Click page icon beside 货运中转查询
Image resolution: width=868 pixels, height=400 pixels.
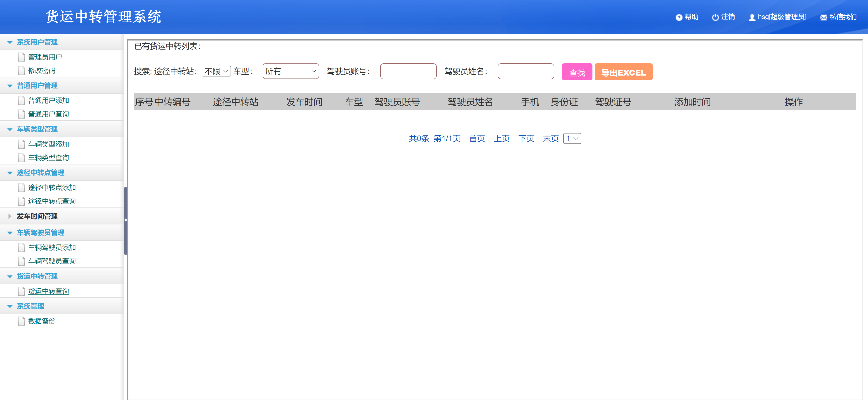click(x=21, y=291)
